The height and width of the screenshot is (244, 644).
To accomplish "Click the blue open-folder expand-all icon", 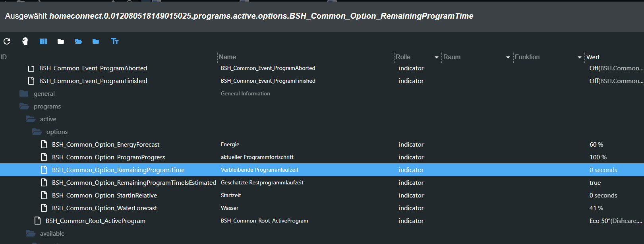I will click(x=78, y=41).
